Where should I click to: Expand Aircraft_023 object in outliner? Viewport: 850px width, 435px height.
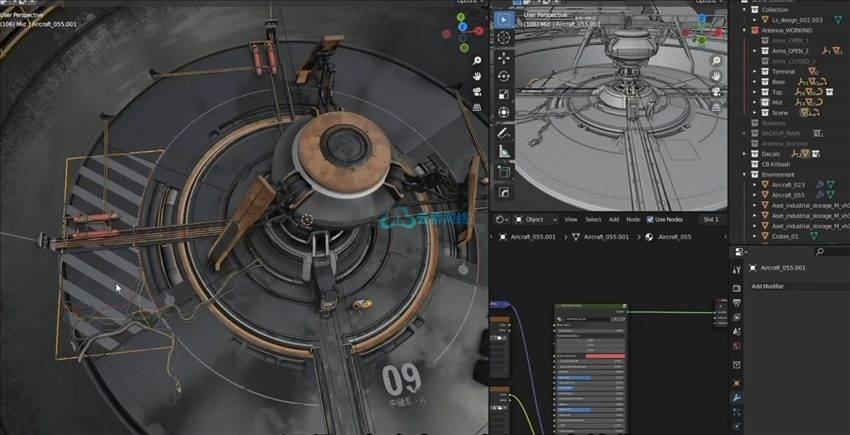(755, 185)
